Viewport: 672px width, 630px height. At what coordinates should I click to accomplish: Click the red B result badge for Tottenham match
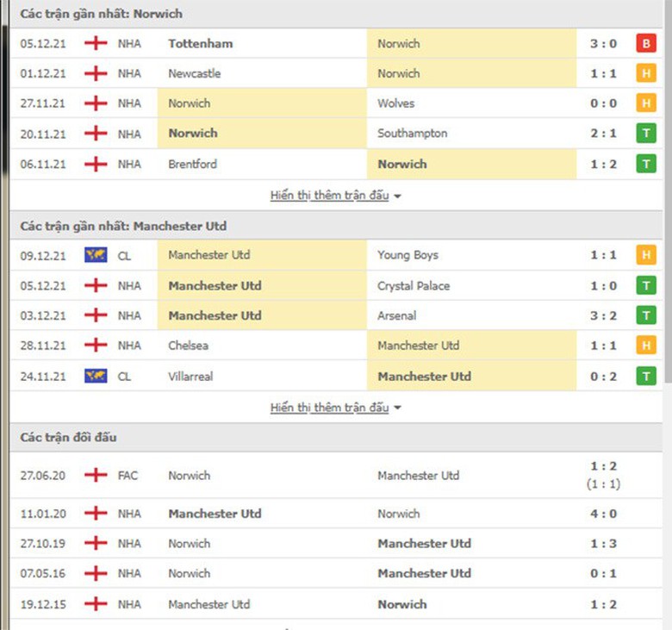pyautogui.click(x=645, y=44)
